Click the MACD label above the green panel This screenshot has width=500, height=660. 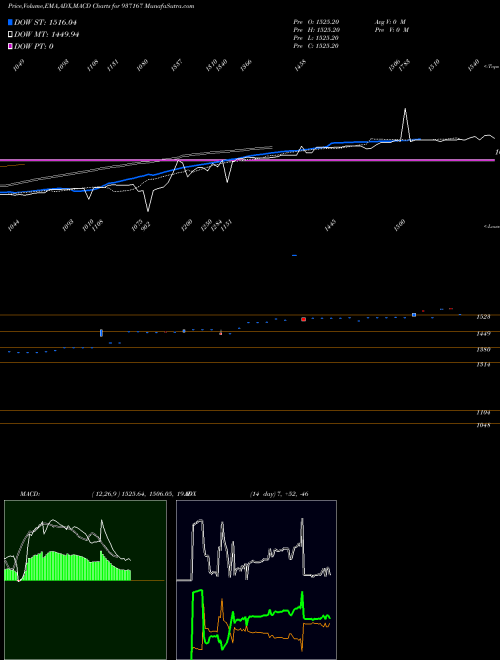30,494
